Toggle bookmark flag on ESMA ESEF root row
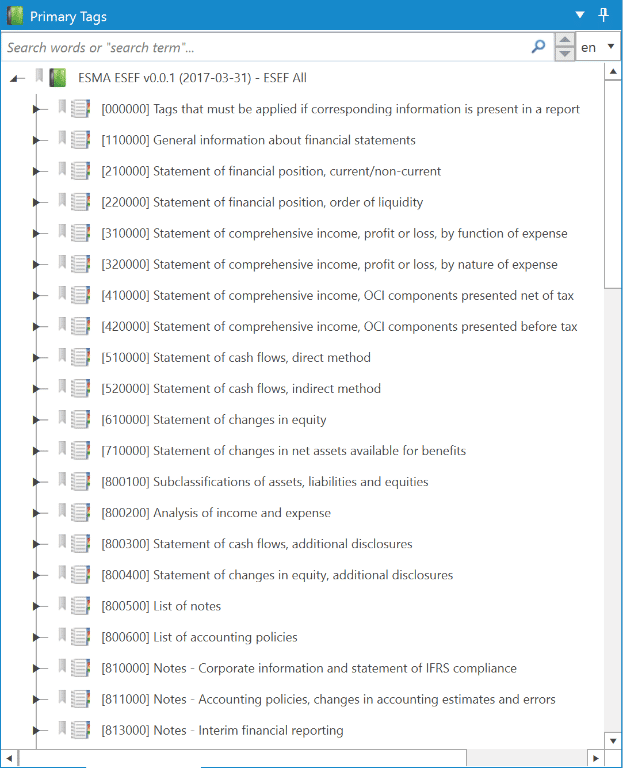623x768 pixels. click(39, 76)
